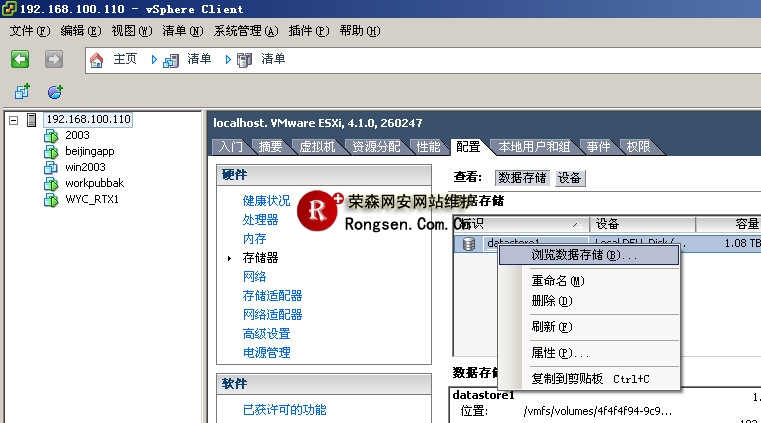This screenshot has height=423, width=761.
Task: Open the 高级设置 hardware link
Action: coord(266,334)
